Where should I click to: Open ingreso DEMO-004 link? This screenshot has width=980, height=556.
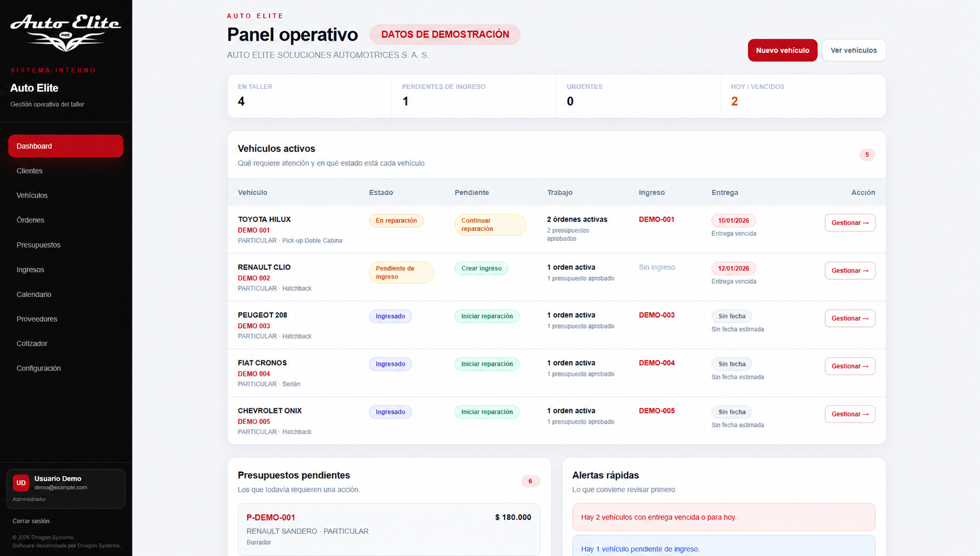pos(656,363)
